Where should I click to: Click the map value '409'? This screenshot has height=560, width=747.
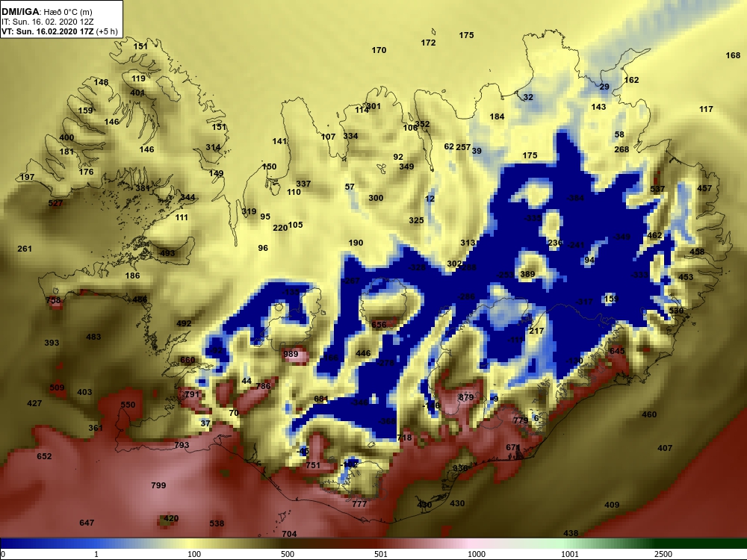pos(613,505)
